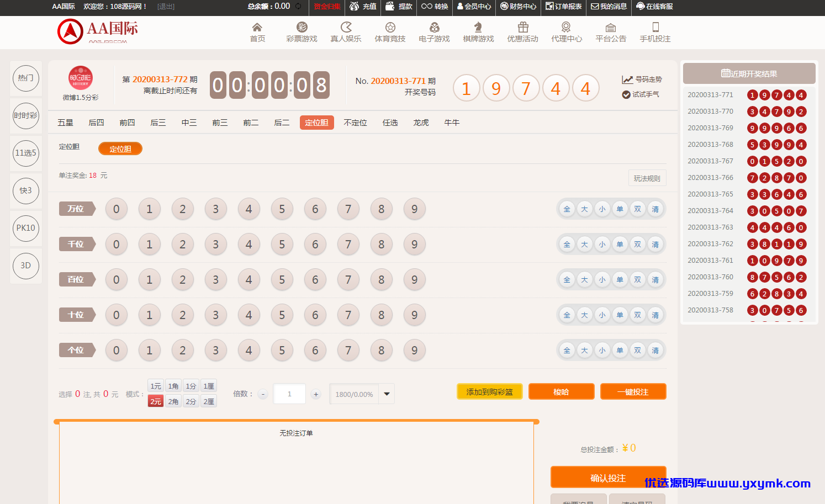Select the 11选5 sidebar category

[26, 153]
